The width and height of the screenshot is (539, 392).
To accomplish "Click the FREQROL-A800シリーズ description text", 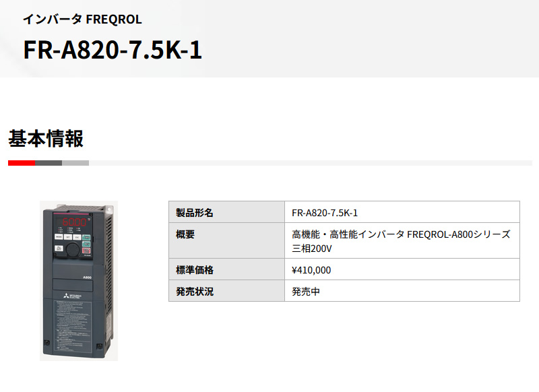I will (x=459, y=234).
